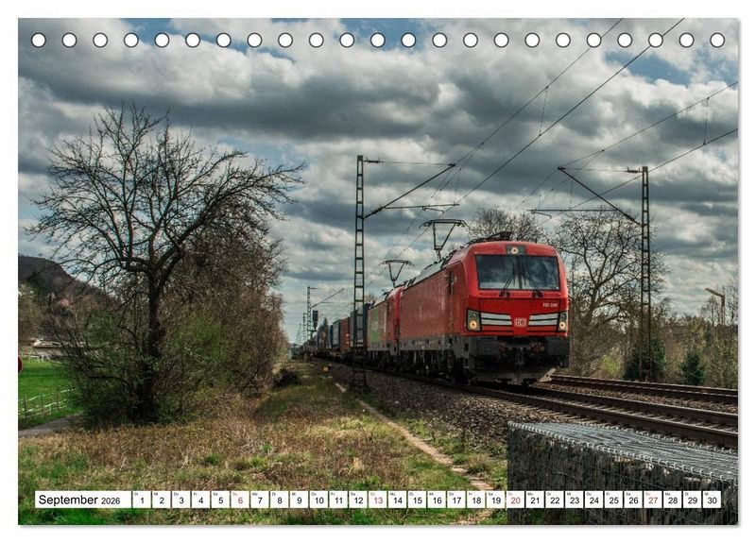756x543 pixels.
Task: Choose date cell 17
Action: tap(456, 500)
